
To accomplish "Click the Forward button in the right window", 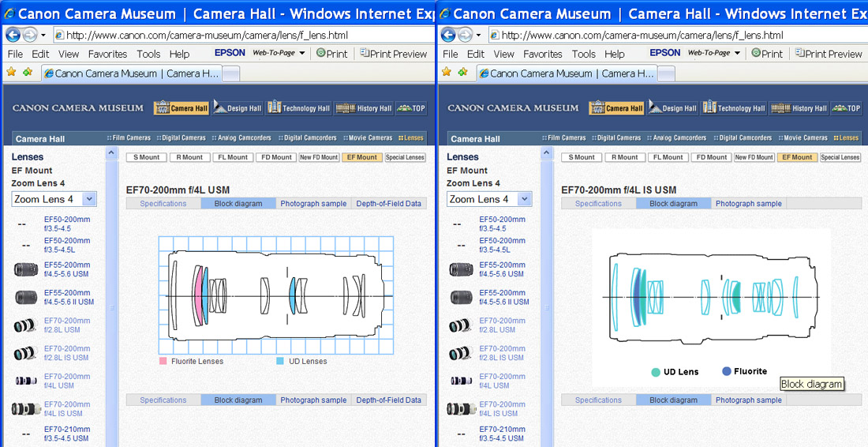I will tap(465, 35).
